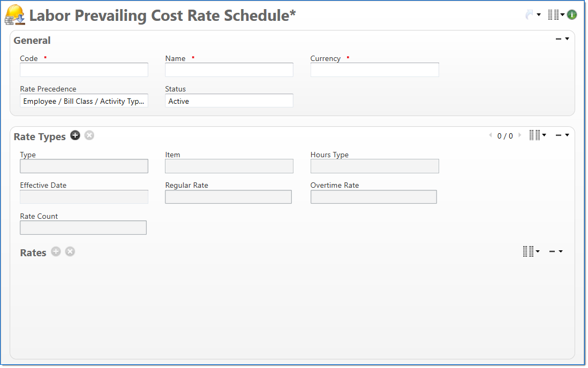Open the page-level column layout dropdown
The width and height of the screenshot is (588, 368).
point(556,15)
